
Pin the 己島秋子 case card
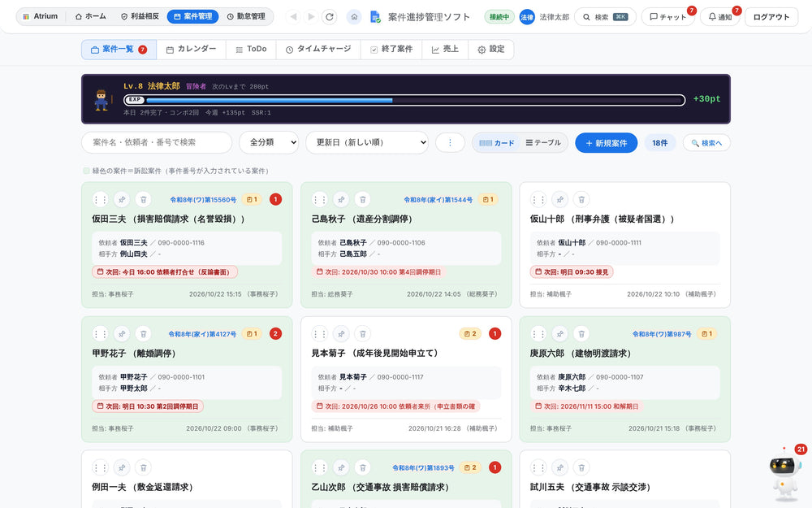click(x=341, y=199)
